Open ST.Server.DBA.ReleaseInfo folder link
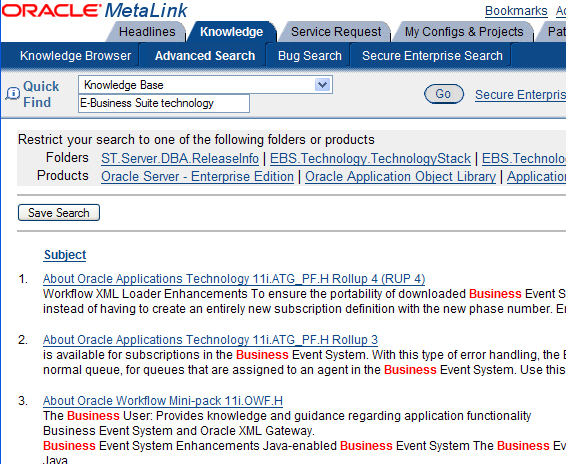 click(x=180, y=159)
